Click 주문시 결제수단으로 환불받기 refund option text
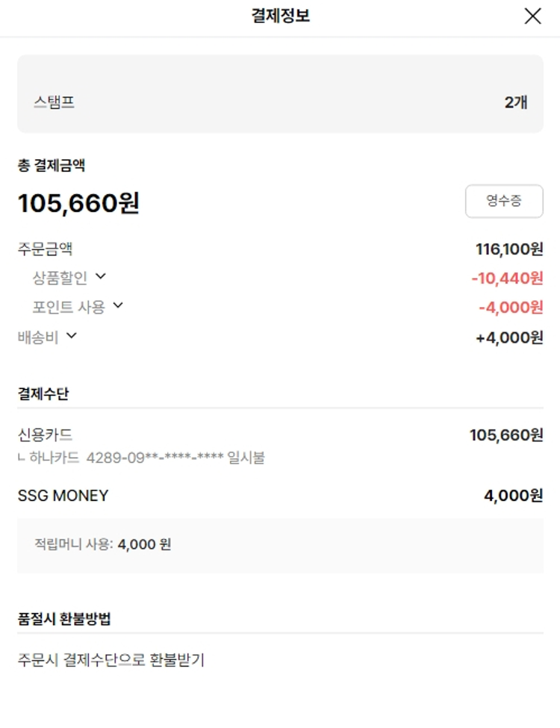Image resolution: width=560 pixels, height=728 pixels. [x=111, y=660]
